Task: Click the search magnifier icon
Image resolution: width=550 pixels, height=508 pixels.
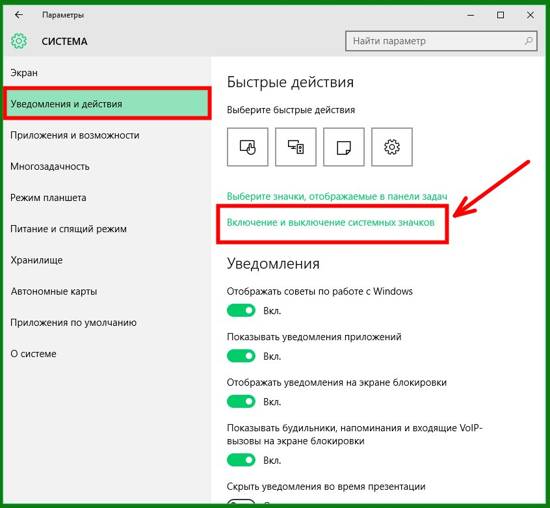Action: coord(528,41)
